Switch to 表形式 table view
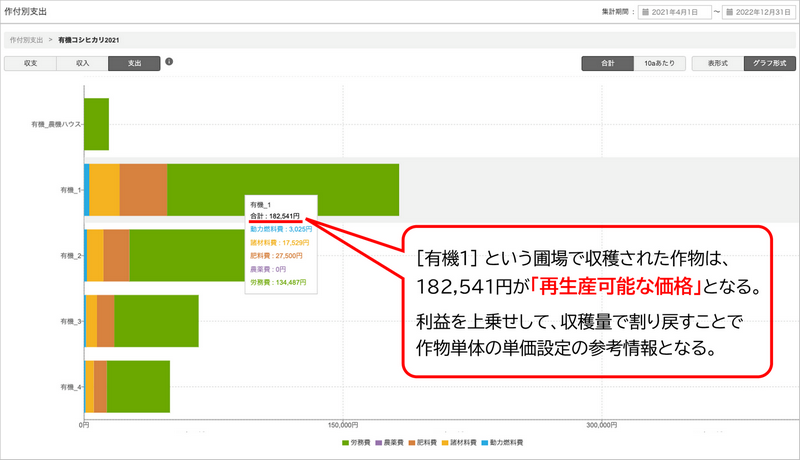The image size is (800, 460). (x=717, y=63)
